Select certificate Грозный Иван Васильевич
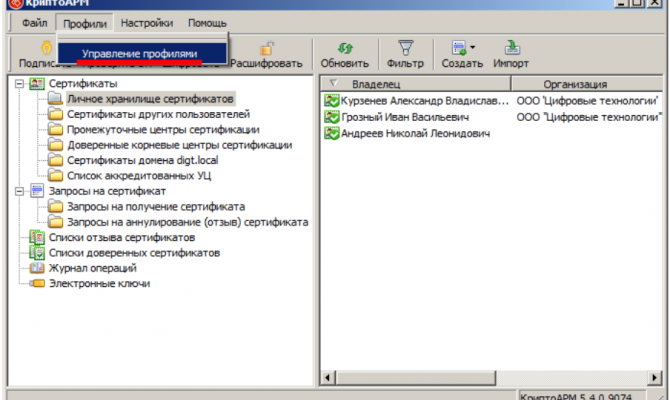The width and height of the screenshot is (670, 400). click(x=405, y=117)
